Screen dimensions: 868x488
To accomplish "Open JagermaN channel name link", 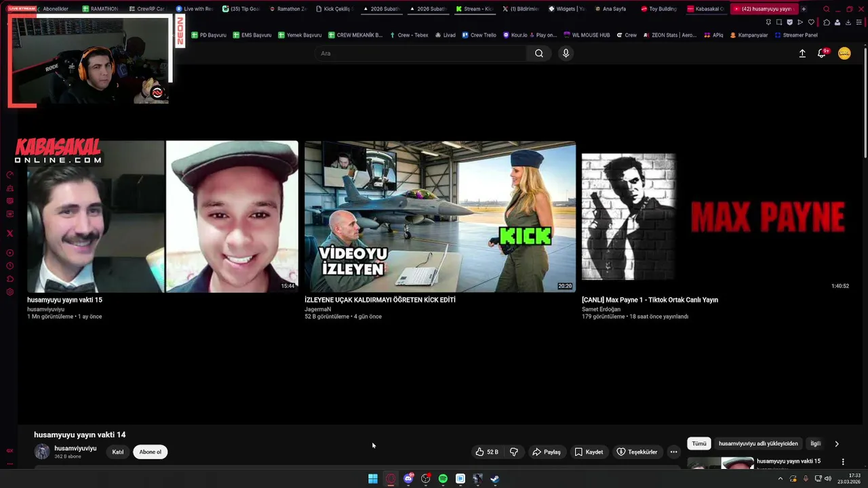I will (318, 309).
